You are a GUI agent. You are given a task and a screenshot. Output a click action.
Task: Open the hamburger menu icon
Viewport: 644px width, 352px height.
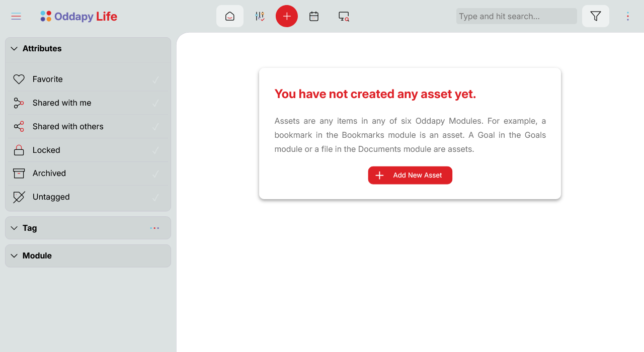[16, 17]
